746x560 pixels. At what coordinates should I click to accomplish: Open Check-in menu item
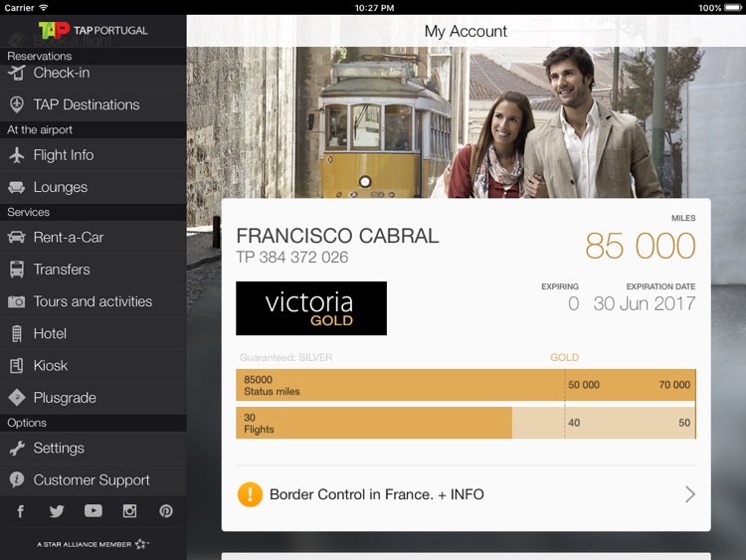click(x=93, y=73)
